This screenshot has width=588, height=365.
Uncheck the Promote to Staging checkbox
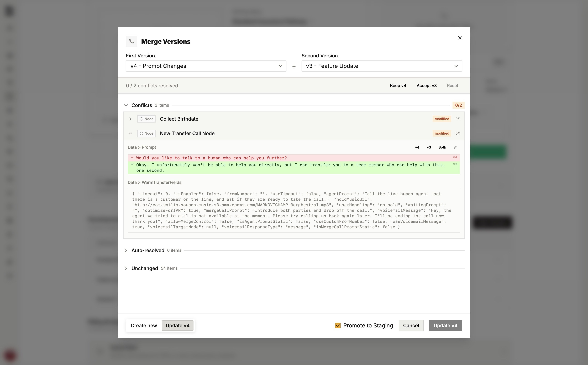(x=338, y=325)
